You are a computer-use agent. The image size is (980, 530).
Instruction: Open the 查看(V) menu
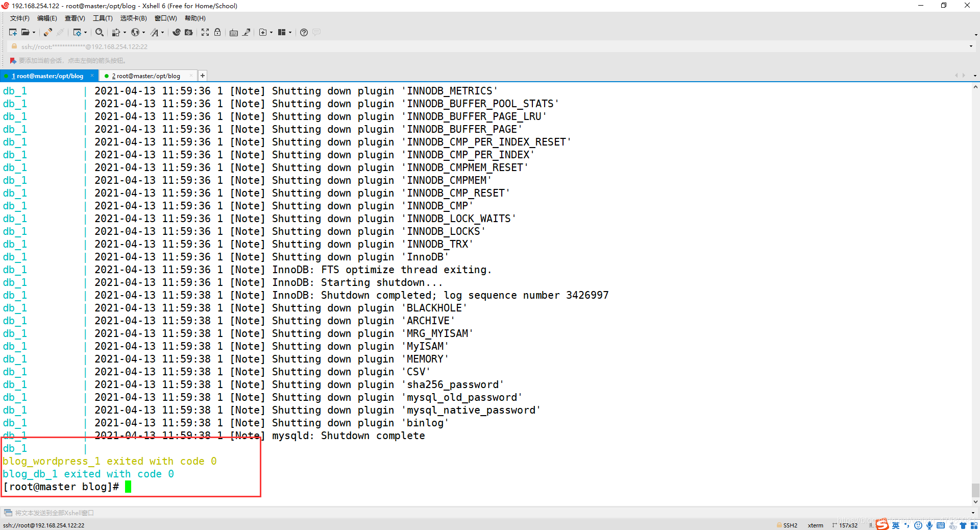point(75,18)
